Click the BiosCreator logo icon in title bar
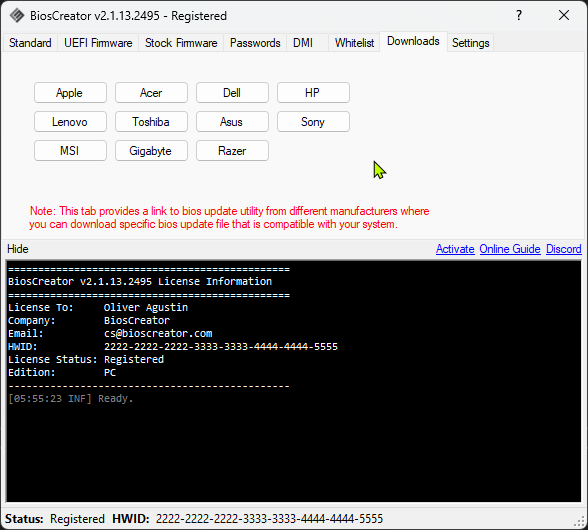The image size is (588, 530). pyautogui.click(x=17, y=16)
